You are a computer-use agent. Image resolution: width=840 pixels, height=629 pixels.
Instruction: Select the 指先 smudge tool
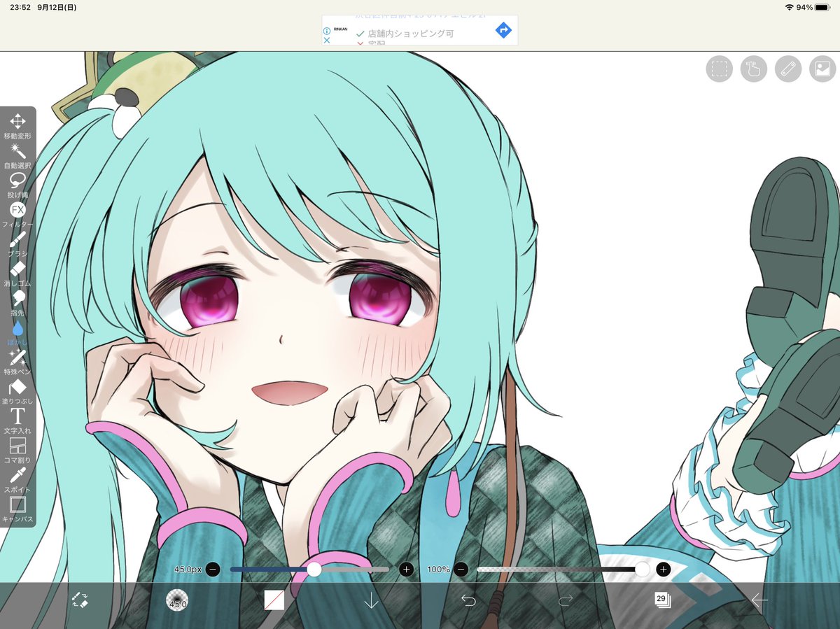[17, 303]
